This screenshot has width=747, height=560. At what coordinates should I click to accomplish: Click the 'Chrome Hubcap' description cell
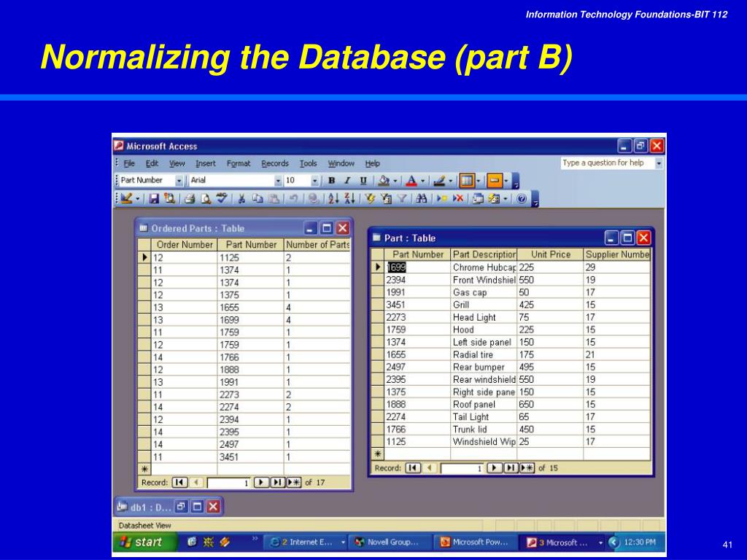coord(484,267)
